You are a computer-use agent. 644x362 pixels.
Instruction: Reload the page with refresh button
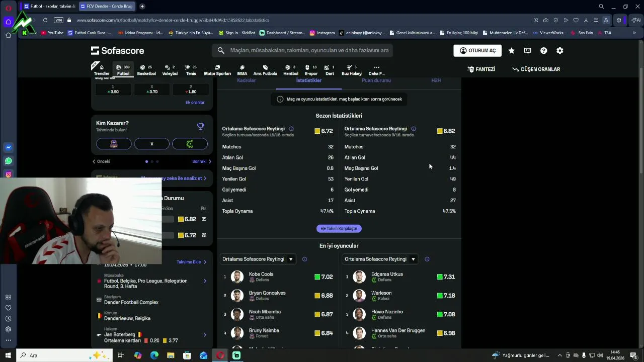coord(45,20)
